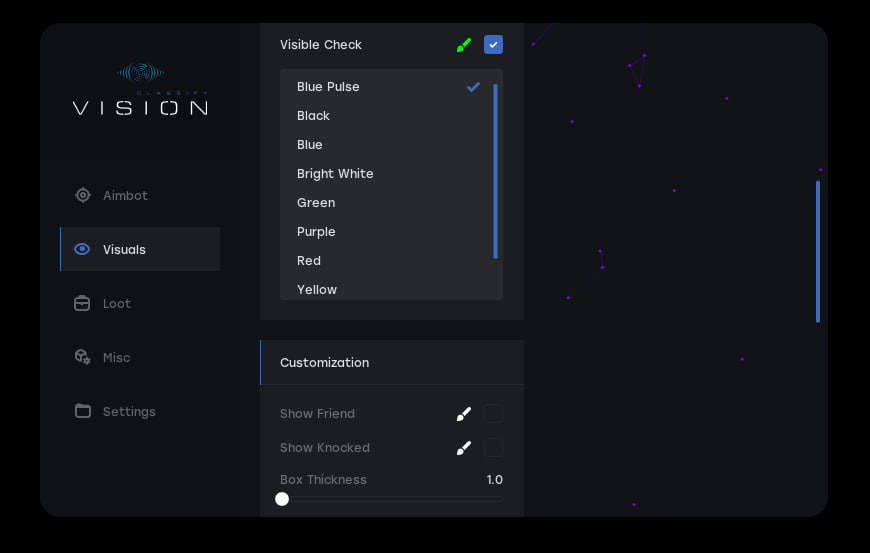
Task: Pick Green from the color list
Action: pos(386,202)
